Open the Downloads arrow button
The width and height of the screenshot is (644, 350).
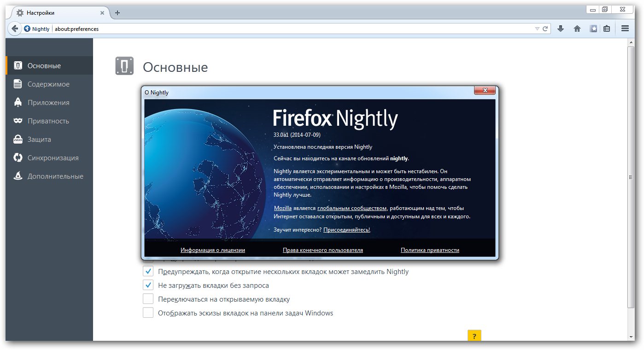(x=561, y=29)
